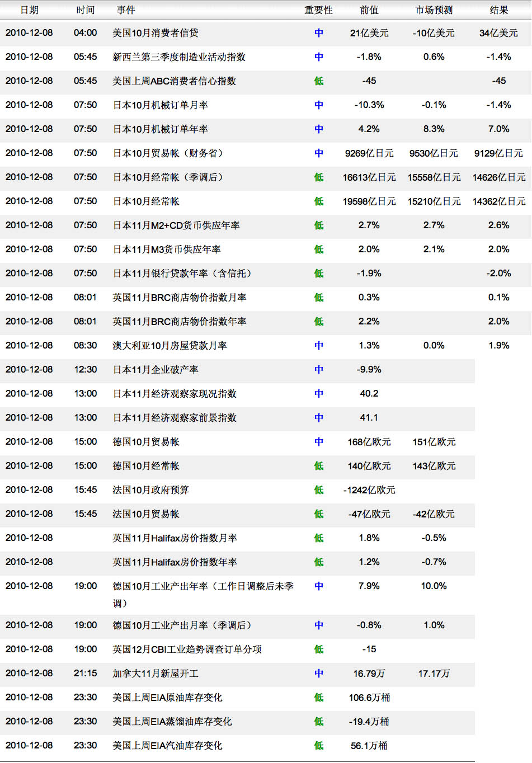Viewport: 532px width, 763px height.
Task: Click the 9530亿日元 forecast value
Action: pyautogui.click(x=434, y=153)
